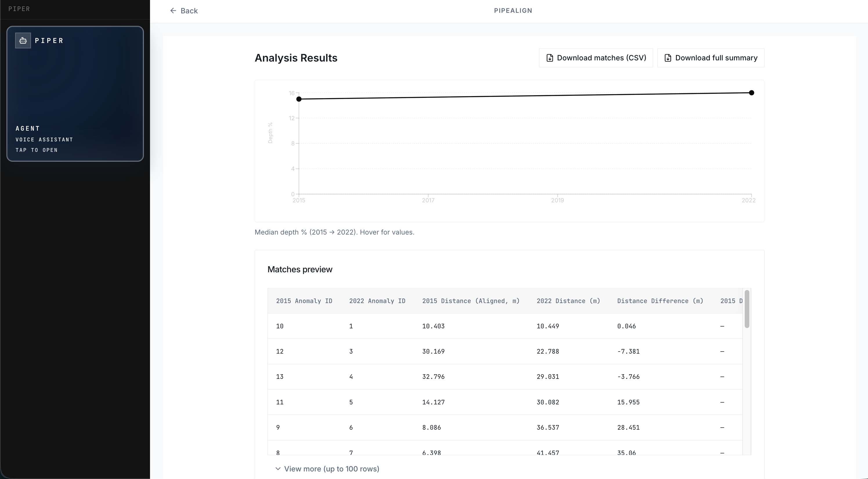The width and height of the screenshot is (868, 479).
Task: Click the 2015 Anomaly ID column header
Action: (304, 301)
